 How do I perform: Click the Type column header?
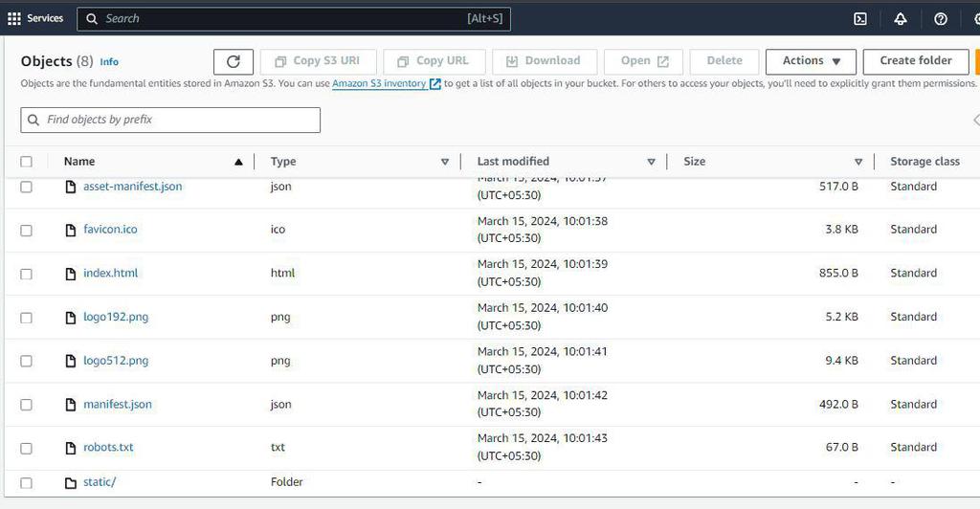point(283,161)
